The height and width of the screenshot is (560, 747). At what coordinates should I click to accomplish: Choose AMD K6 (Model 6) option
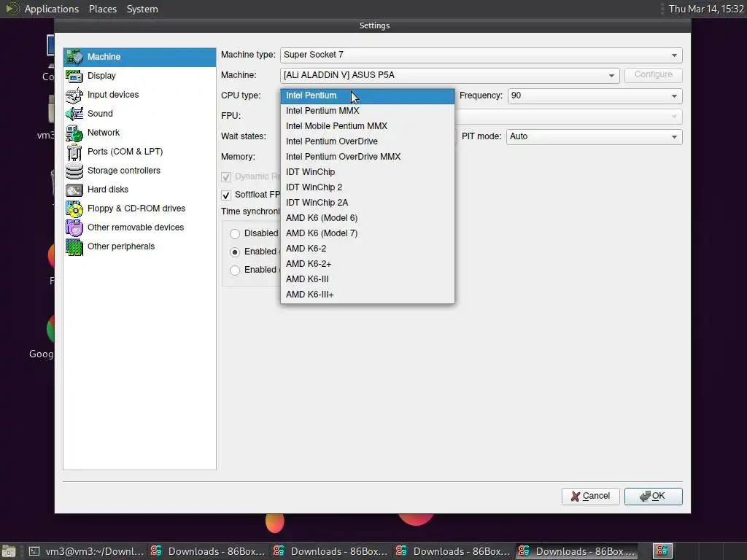coord(368,218)
